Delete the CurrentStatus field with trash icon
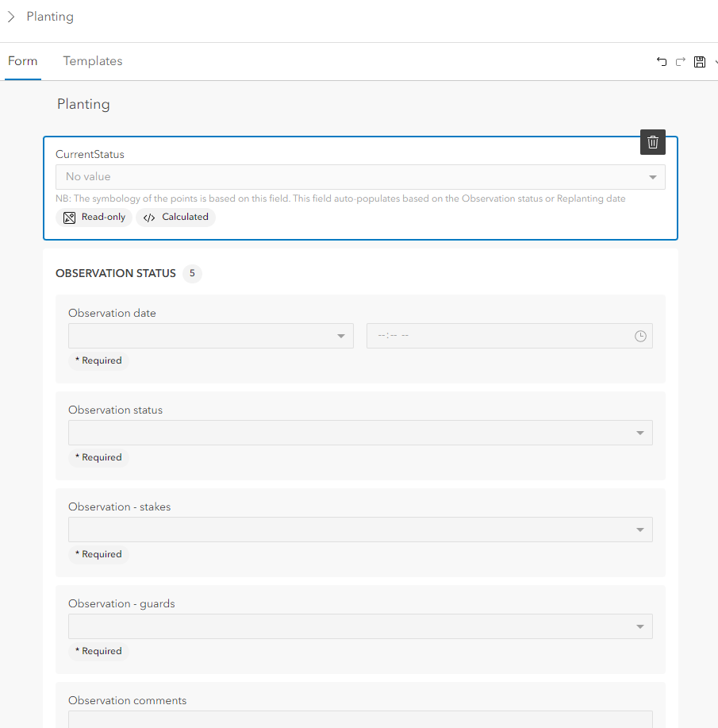Image resolution: width=718 pixels, height=728 pixels. coord(653,142)
